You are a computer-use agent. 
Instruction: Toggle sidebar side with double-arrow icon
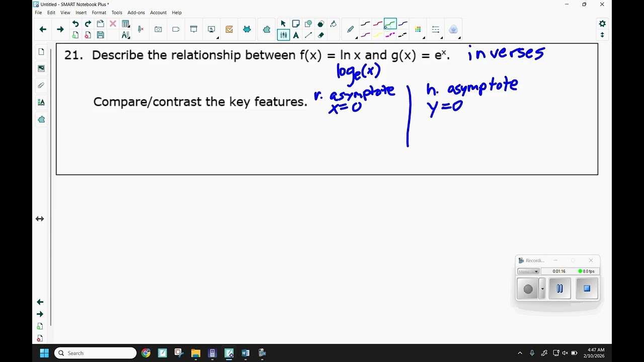pyautogui.click(x=40, y=219)
